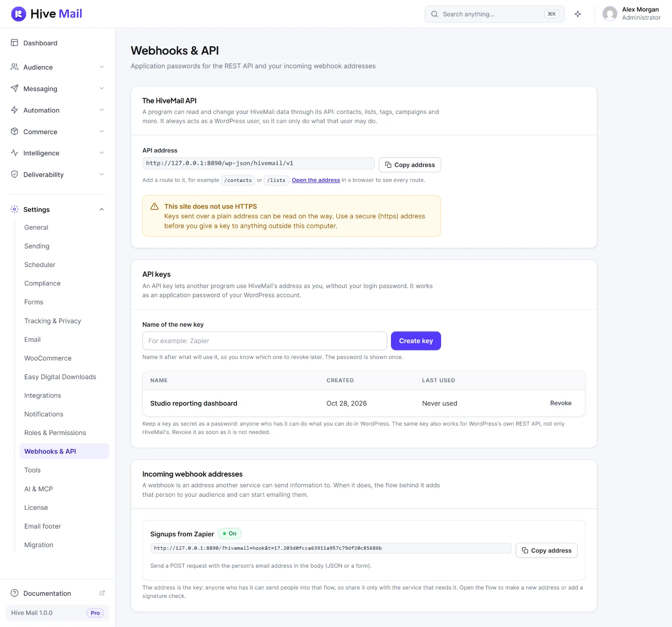Click the Messaging paper plane icon
The height and width of the screenshot is (627, 672).
click(14, 88)
